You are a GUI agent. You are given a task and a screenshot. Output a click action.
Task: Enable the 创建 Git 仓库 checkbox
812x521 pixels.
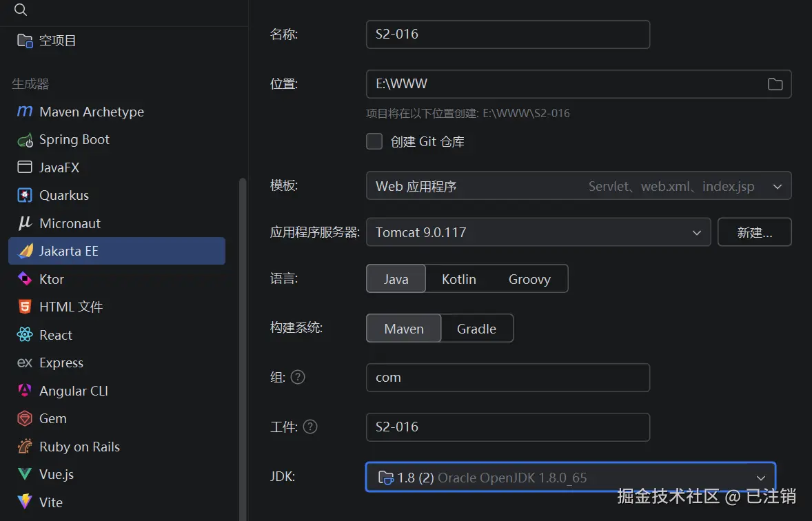[374, 141]
